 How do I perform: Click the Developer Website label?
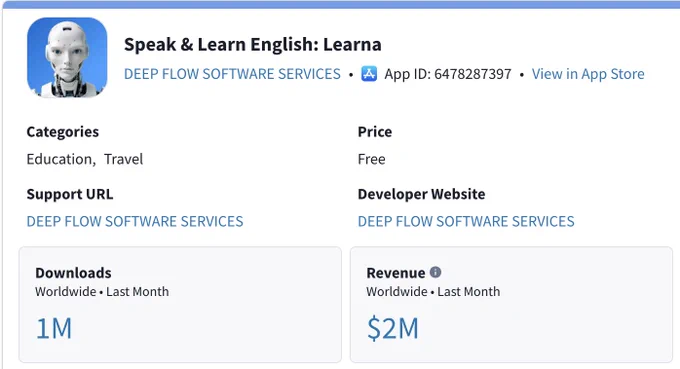tap(422, 194)
